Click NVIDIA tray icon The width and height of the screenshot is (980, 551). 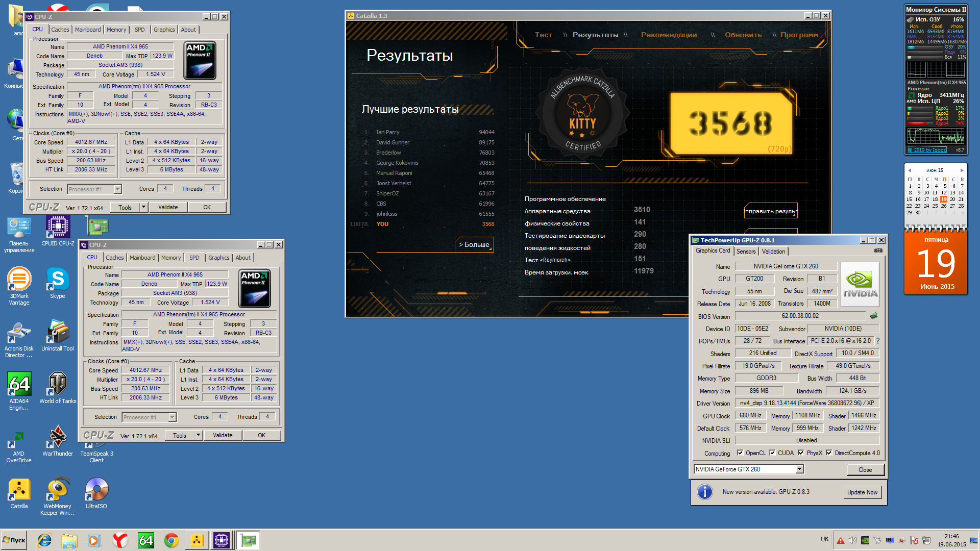865,540
